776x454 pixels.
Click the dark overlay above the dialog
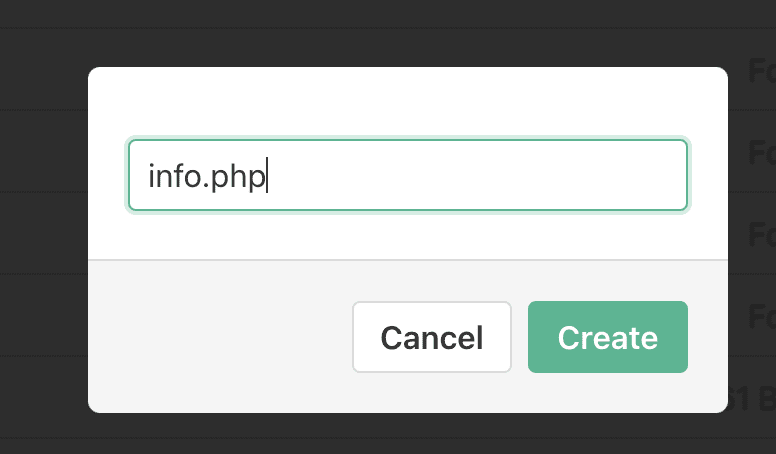click(x=400, y=32)
